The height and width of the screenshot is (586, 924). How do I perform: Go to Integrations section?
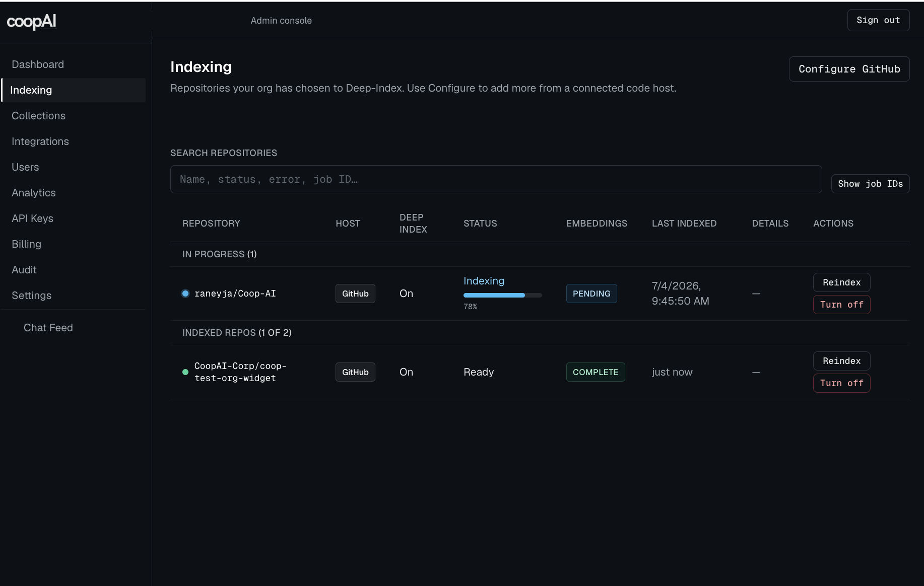(x=40, y=141)
